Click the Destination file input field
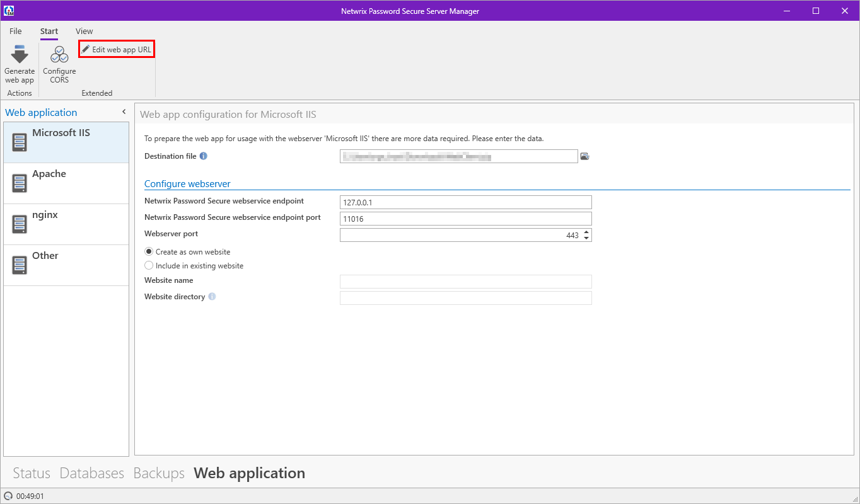The image size is (860, 504). (x=458, y=156)
